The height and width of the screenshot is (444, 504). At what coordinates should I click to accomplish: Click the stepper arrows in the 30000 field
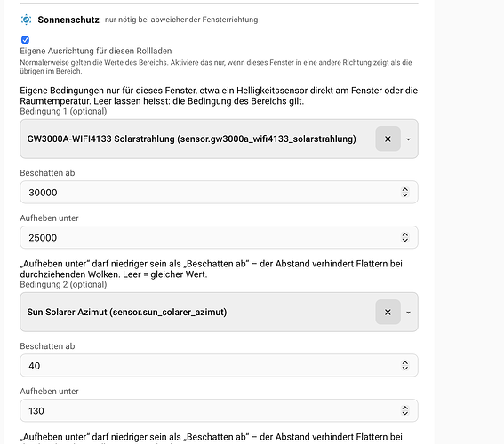tap(405, 193)
